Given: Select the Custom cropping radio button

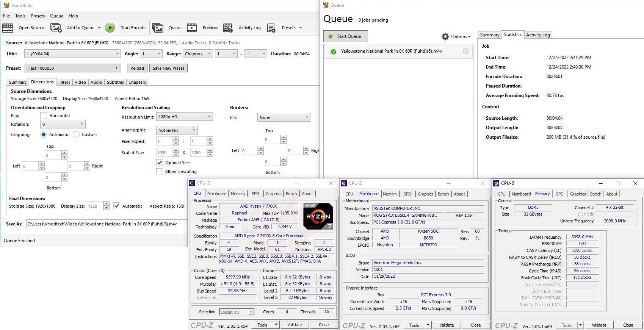Looking at the screenshot, I should click(76, 135).
